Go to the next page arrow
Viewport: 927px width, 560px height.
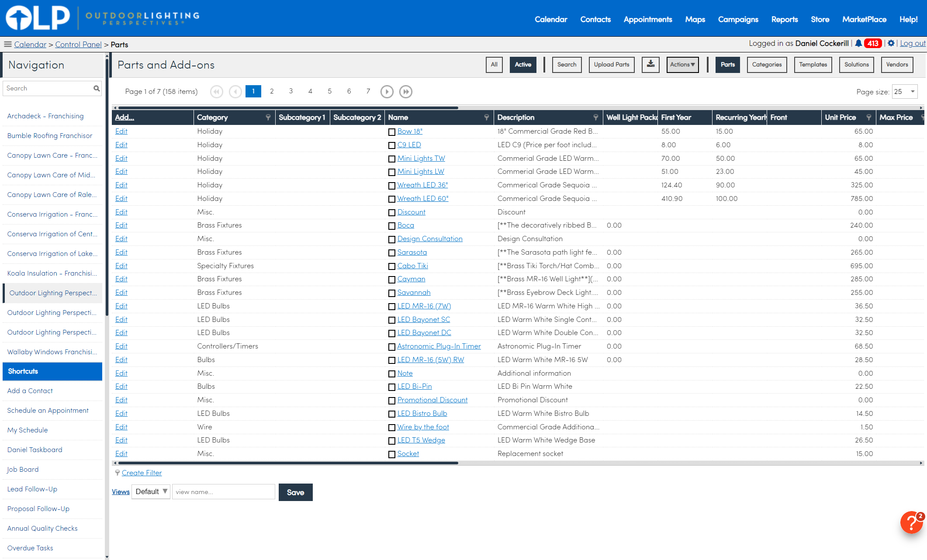pyautogui.click(x=387, y=91)
